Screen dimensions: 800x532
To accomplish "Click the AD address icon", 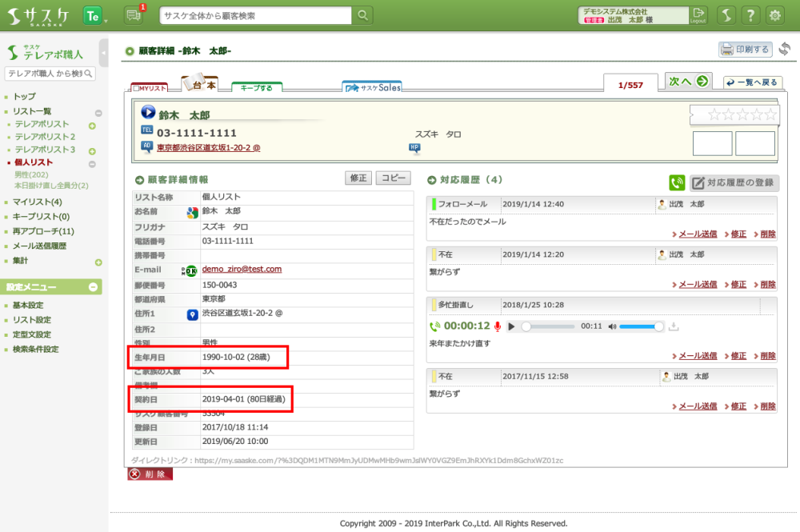I will [x=147, y=146].
